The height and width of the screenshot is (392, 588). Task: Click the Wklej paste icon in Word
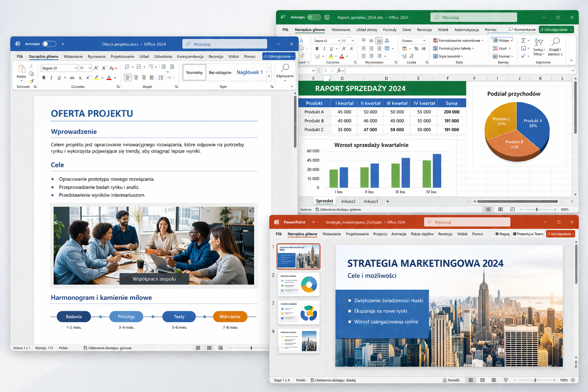point(22,69)
